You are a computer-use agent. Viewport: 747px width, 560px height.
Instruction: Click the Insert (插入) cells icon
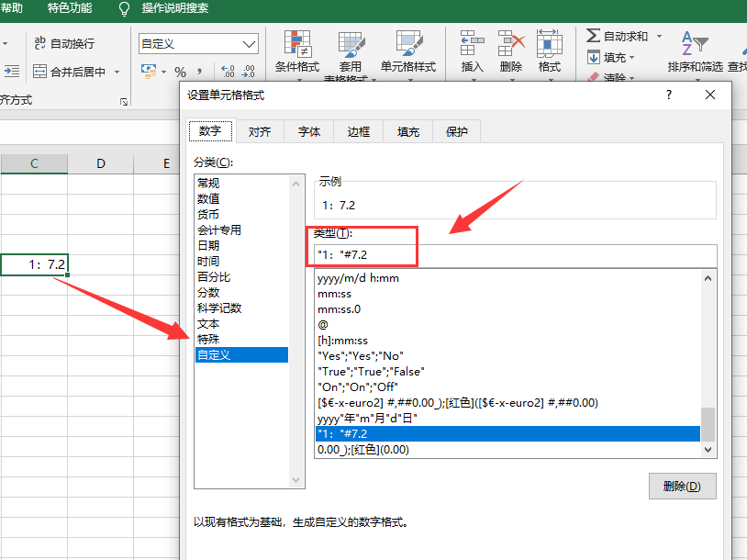[472, 44]
